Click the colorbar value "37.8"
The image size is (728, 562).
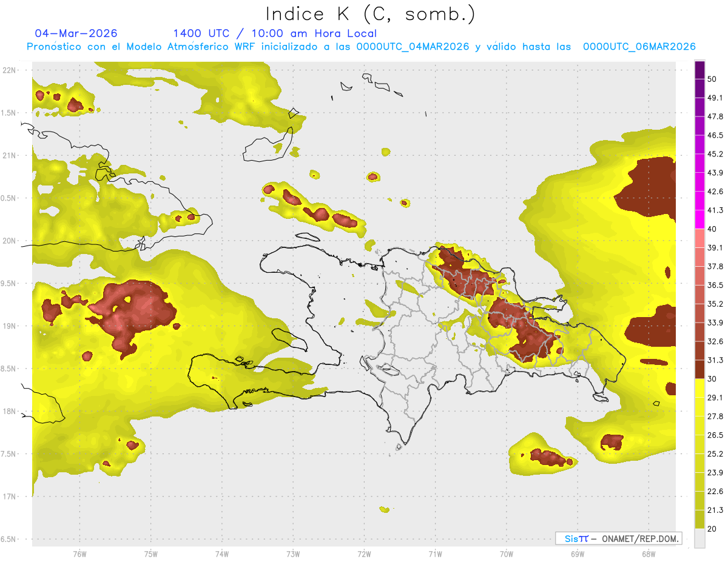coord(715,267)
